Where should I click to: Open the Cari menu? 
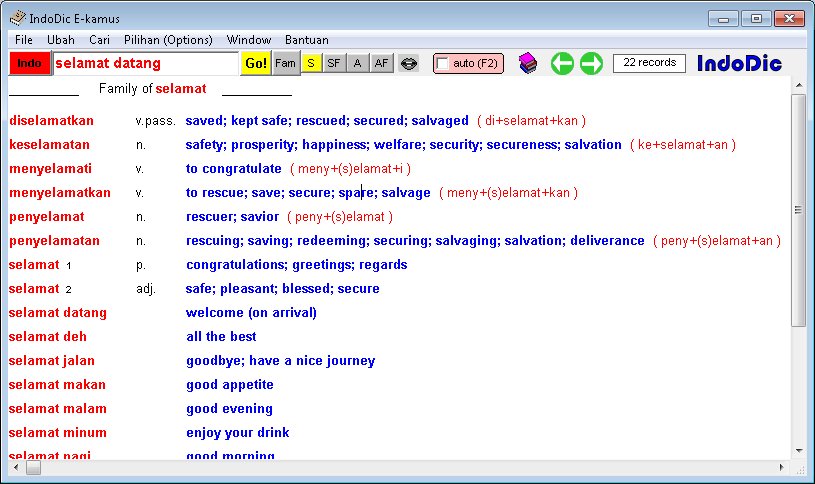point(99,40)
